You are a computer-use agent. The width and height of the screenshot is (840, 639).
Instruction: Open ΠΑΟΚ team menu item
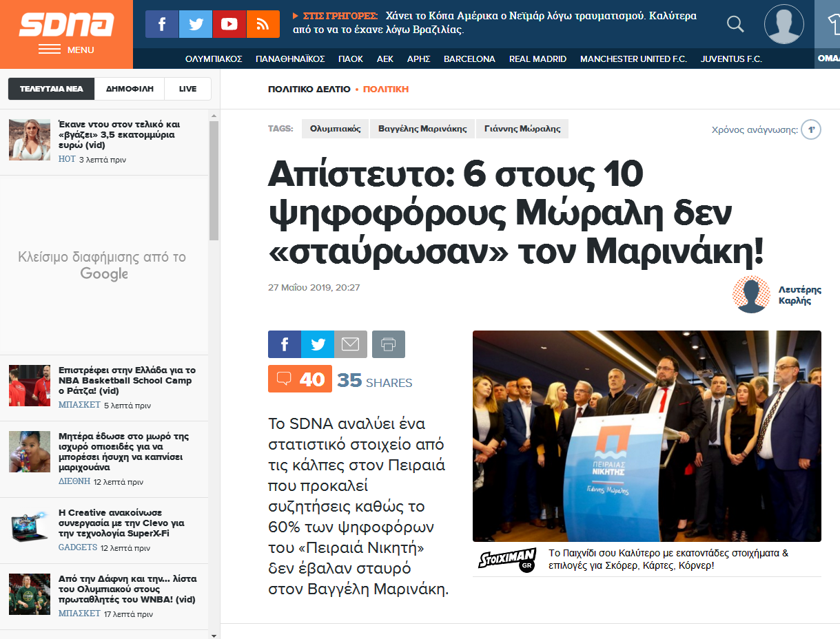pos(351,59)
